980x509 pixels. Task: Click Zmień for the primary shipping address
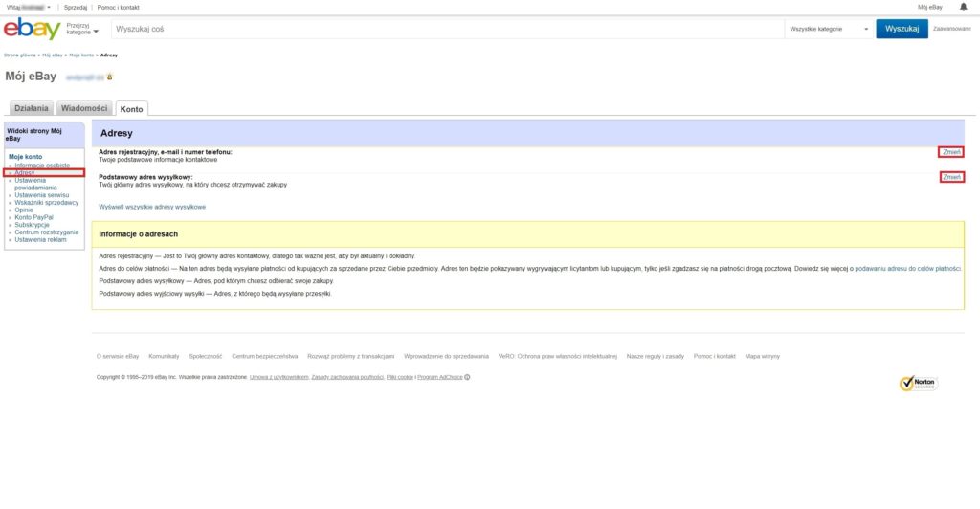click(x=951, y=177)
